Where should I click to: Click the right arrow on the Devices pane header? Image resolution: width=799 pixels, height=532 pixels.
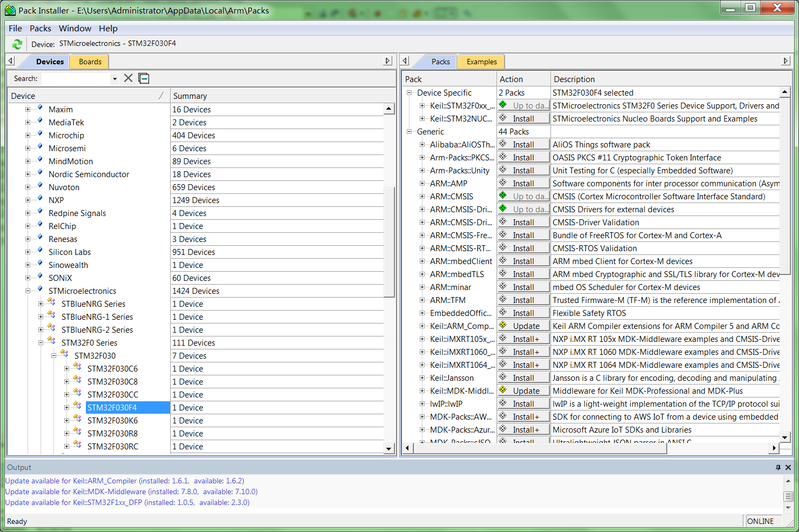click(x=388, y=61)
